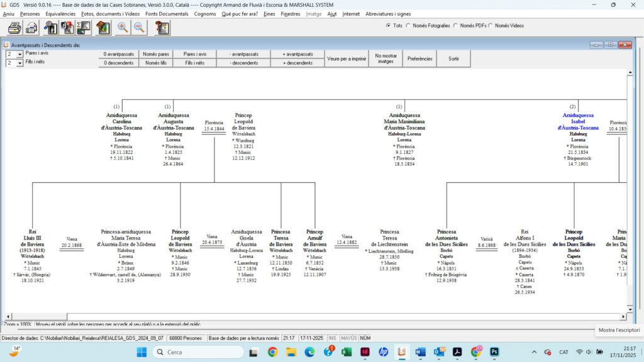Screen dimensions: 644x362
Task: Click the zoom in magnifier icon
Action: click(x=123, y=27)
